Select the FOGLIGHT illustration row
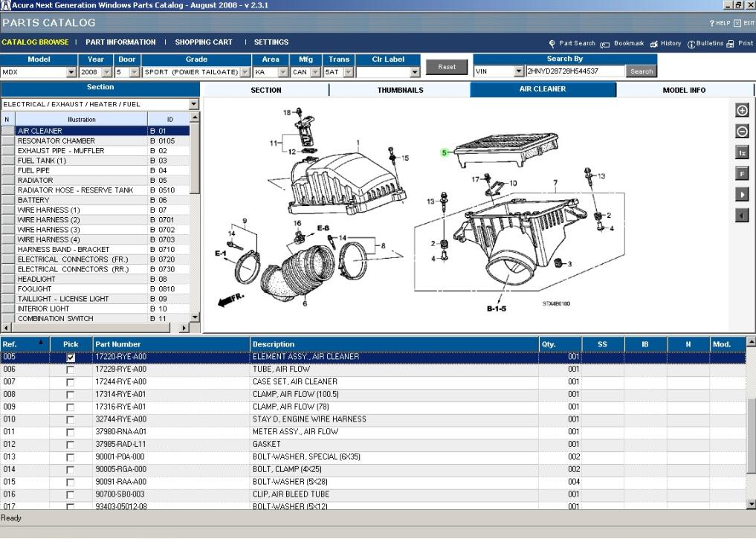The height and width of the screenshot is (539, 756). pyautogui.click(x=95, y=288)
